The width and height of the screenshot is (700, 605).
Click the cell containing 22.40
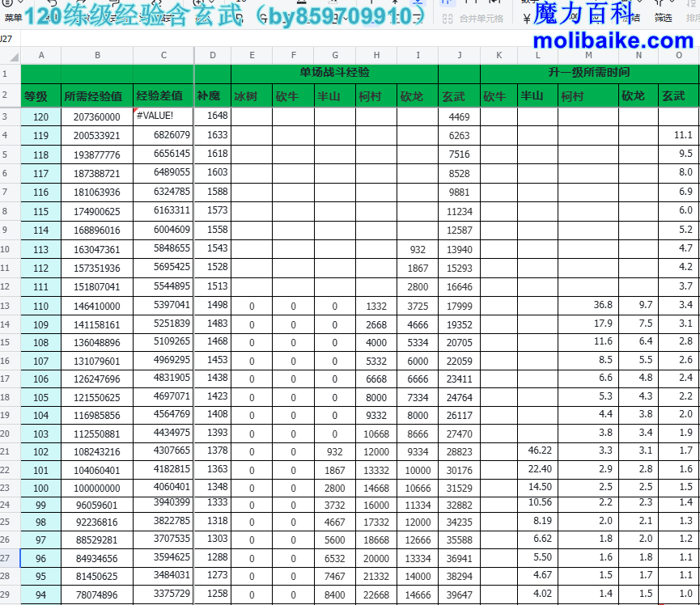pyautogui.click(x=537, y=469)
